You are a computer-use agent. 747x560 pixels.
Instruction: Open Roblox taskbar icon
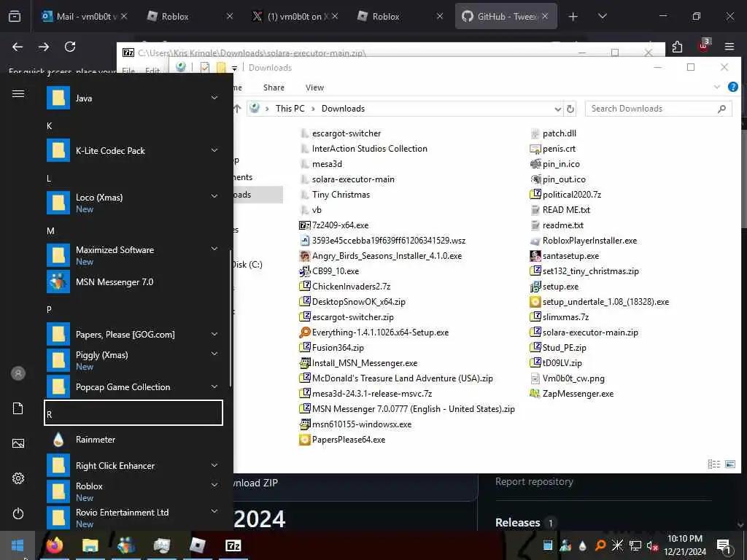click(x=197, y=545)
